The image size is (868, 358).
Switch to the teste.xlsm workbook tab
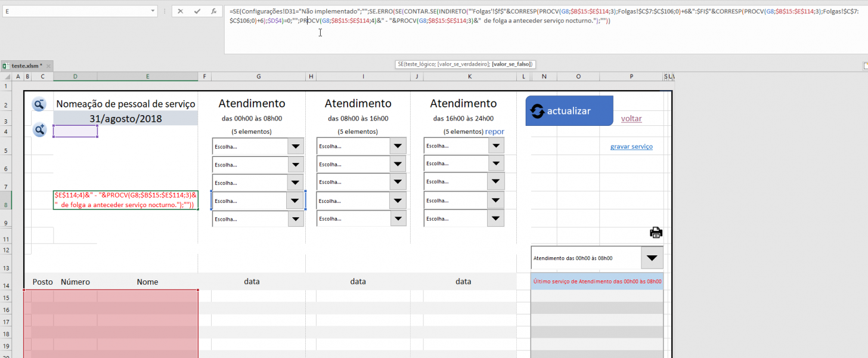coord(24,66)
